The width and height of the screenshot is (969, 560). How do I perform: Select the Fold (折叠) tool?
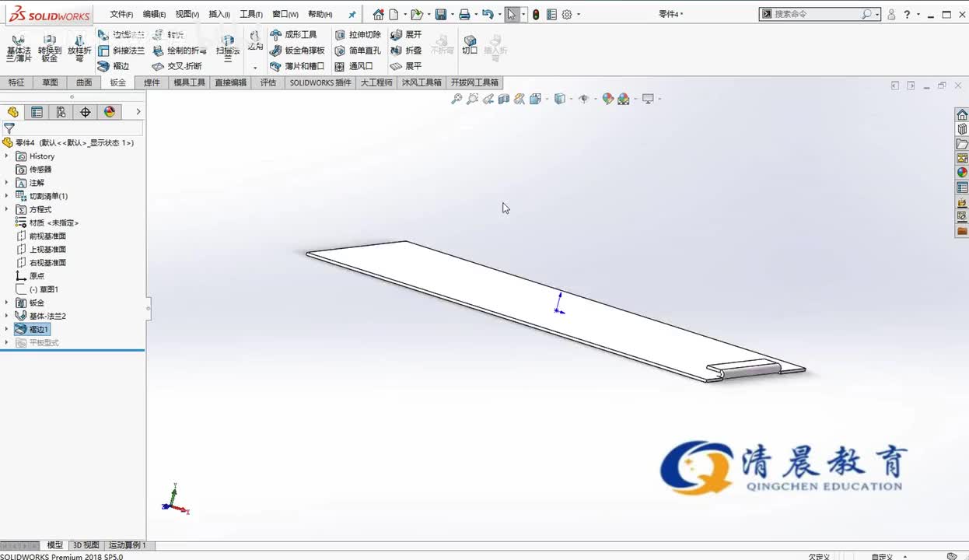click(406, 51)
